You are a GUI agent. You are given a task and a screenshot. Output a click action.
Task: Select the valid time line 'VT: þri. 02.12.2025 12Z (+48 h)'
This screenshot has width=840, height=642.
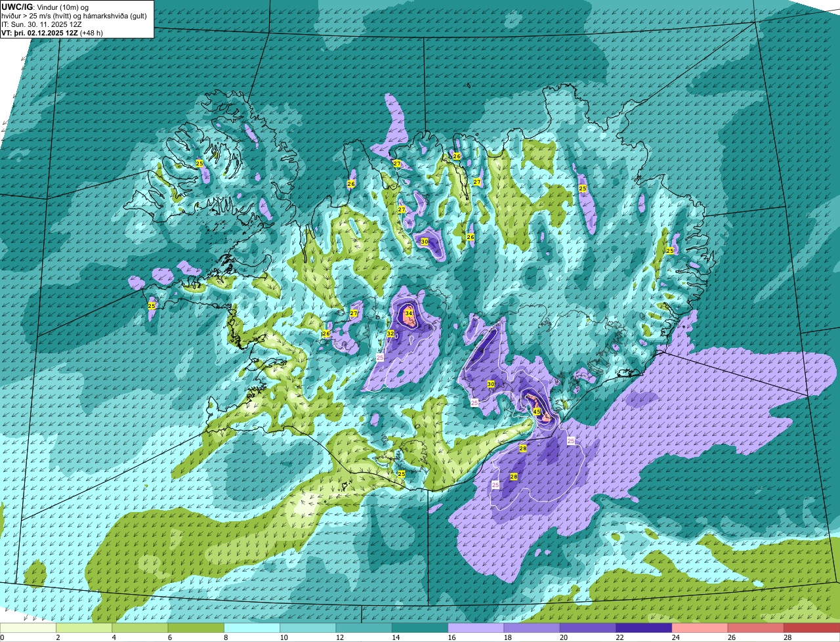(x=52, y=33)
